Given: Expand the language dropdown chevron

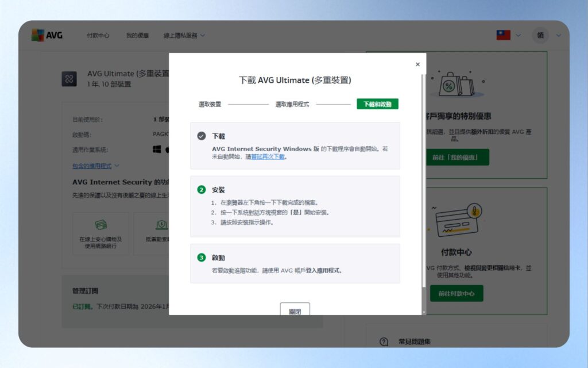Looking at the screenshot, I should click(519, 35).
